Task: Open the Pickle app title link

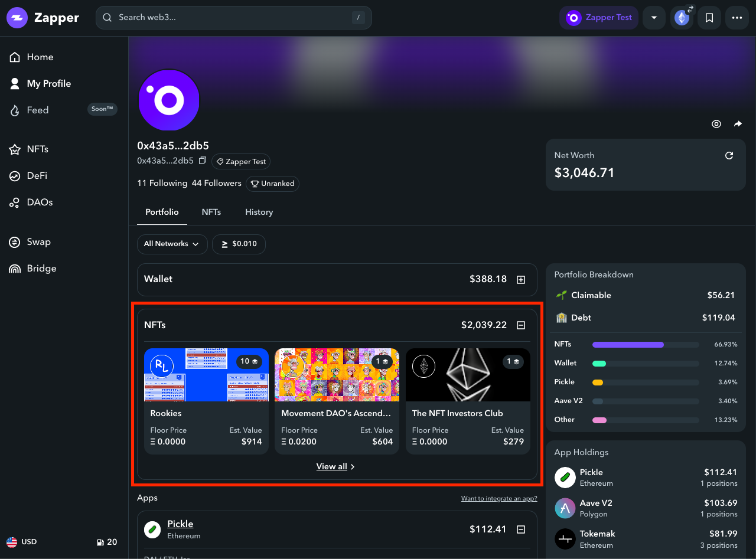Action: [180, 524]
